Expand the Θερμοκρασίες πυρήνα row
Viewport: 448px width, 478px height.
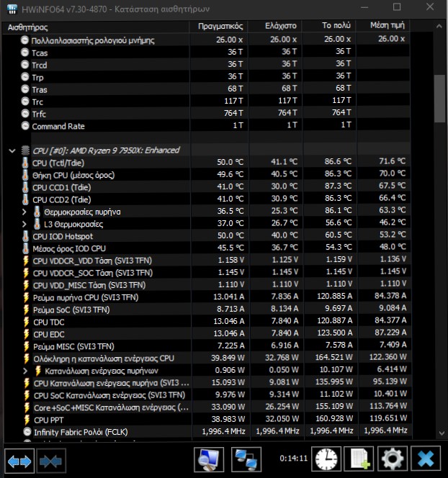(x=24, y=212)
